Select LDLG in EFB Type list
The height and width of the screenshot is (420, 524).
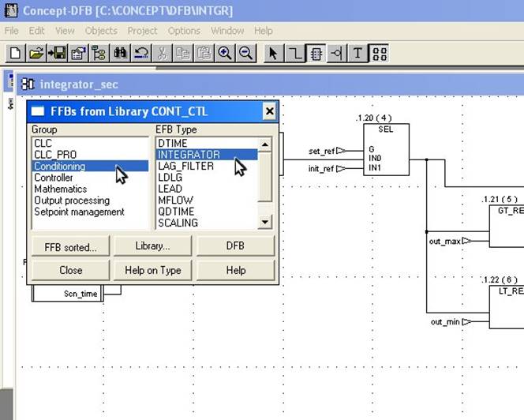207,177
